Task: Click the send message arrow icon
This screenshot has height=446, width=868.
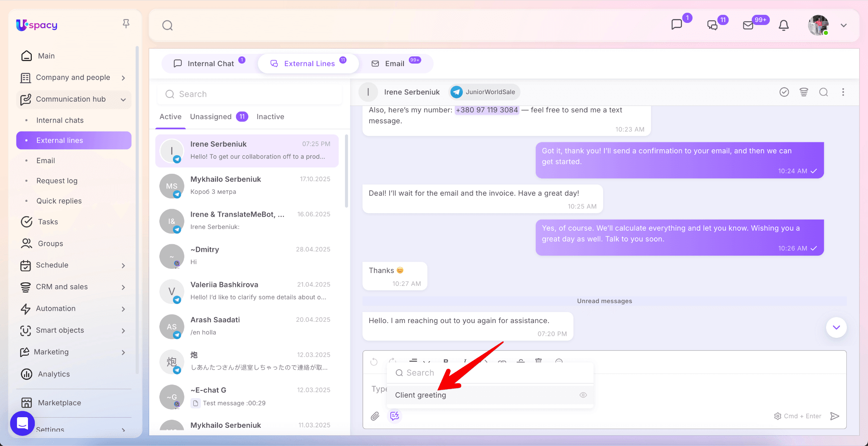Action: [835, 416]
